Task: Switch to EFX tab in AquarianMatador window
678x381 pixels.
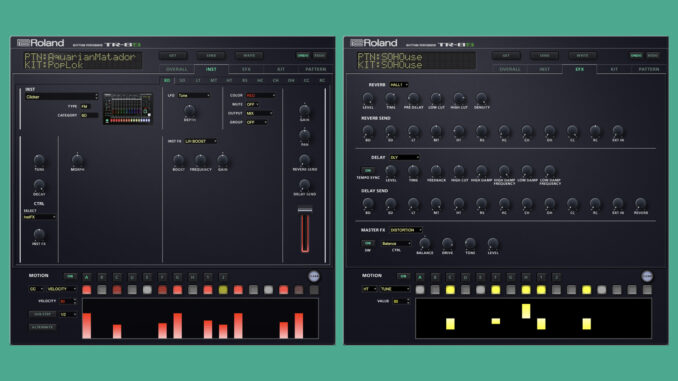Action: (246, 69)
